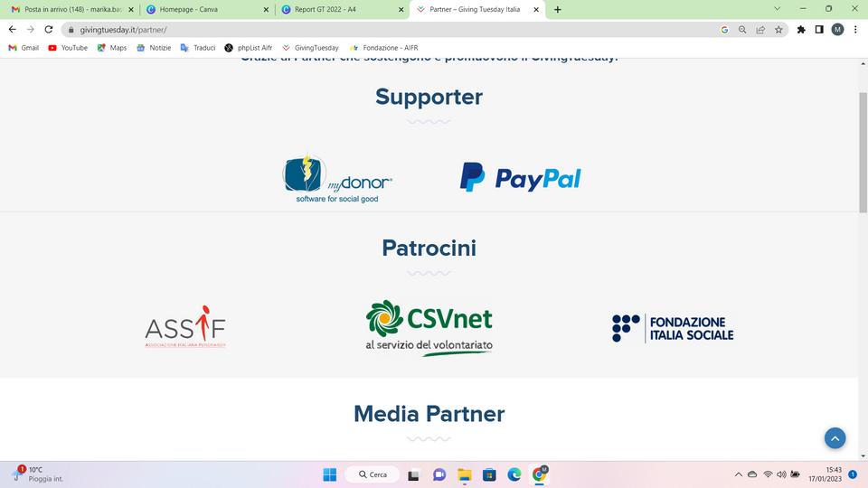Open the GivingTuesday bookmark
Image resolution: width=868 pixels, height=488 pixels.
pos(310,48)
